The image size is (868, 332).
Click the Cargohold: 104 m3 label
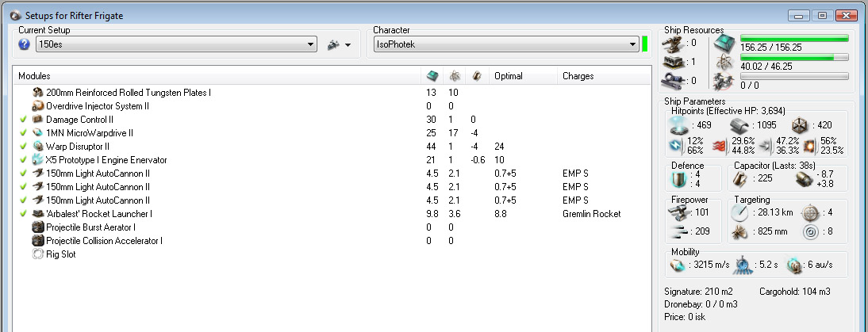tap(794, 291)
